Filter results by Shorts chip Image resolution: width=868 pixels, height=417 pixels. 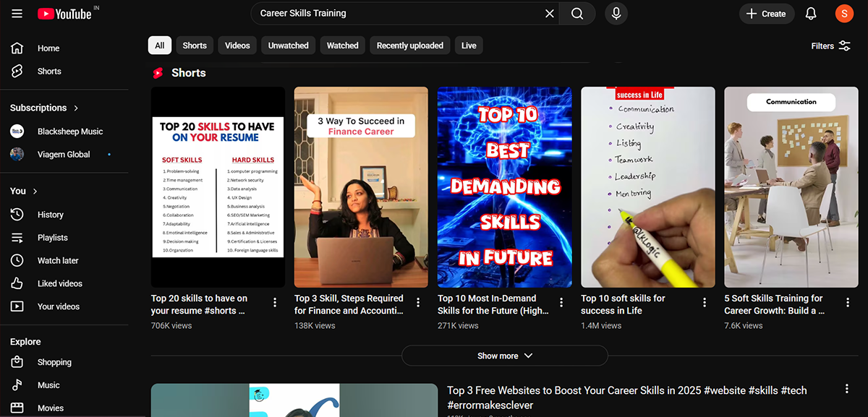pyautogui.click(x=195, y=46)
